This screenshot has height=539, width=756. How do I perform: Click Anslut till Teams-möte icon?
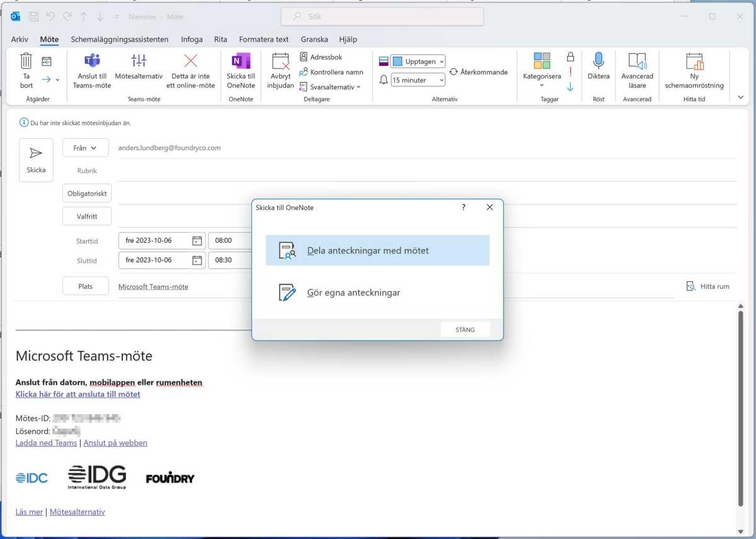[92, 61]
